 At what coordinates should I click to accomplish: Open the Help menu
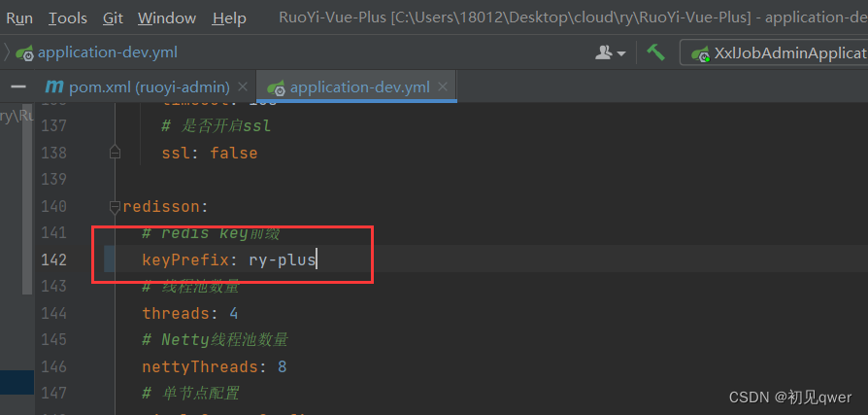(x=229, y=18)
